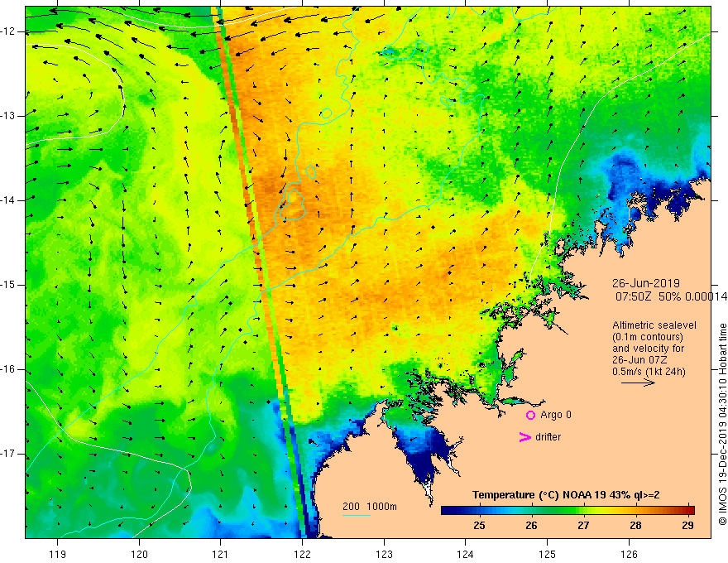Click the longitude axis label 120
Screen dimensions: 728x563
[x=139, y=554]
